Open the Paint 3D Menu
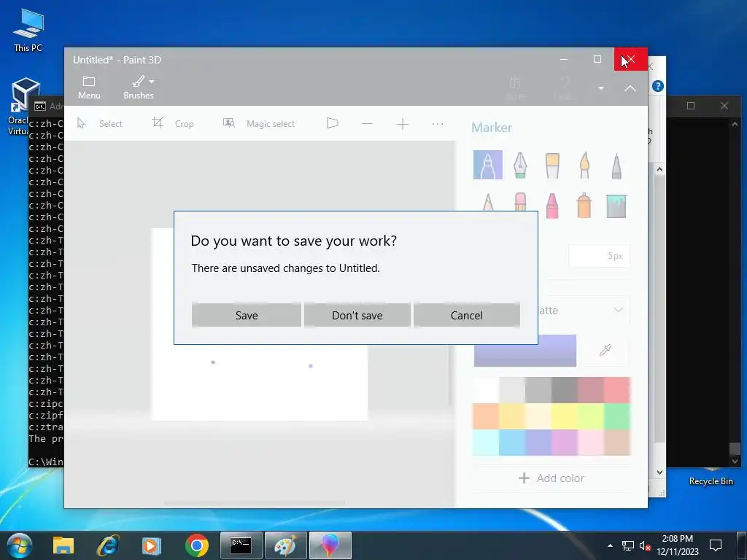Viewport: 747px width, 560px height. 89,87
